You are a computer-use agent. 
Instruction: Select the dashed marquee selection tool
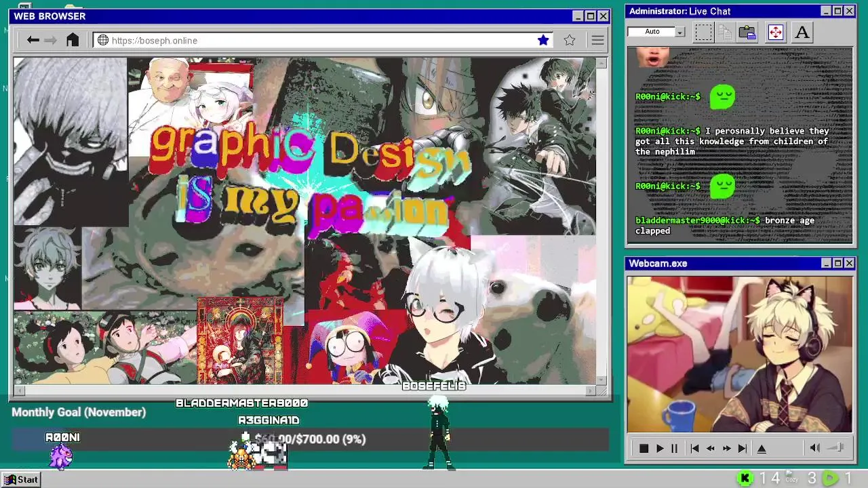pyautogui.click(x=703, y=32)
